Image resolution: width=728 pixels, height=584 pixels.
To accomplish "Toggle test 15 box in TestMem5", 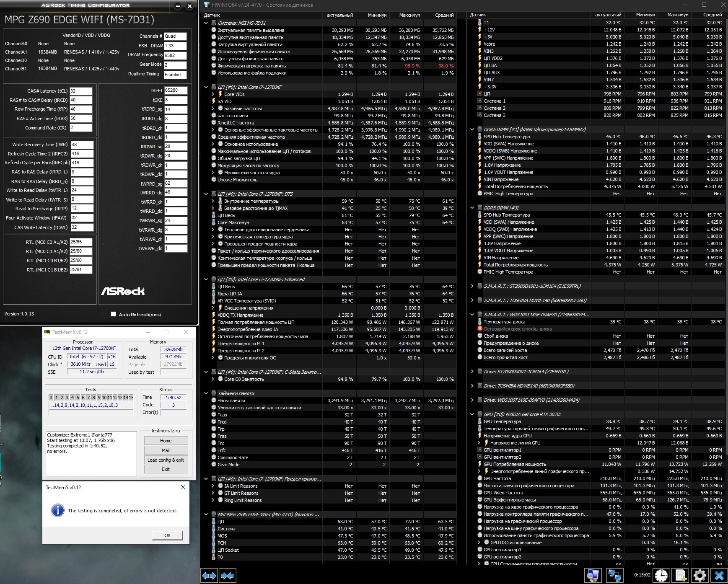I will pos(131,398).
